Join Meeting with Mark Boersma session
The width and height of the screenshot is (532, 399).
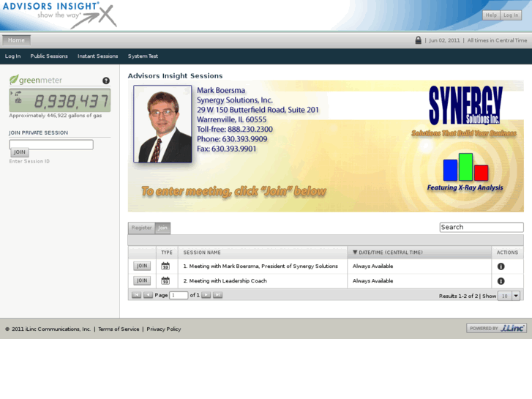[142, 266]
